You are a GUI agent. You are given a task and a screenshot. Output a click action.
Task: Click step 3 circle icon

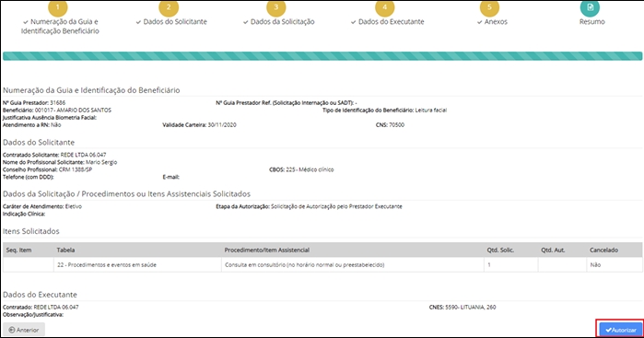[x=276, y=7]
